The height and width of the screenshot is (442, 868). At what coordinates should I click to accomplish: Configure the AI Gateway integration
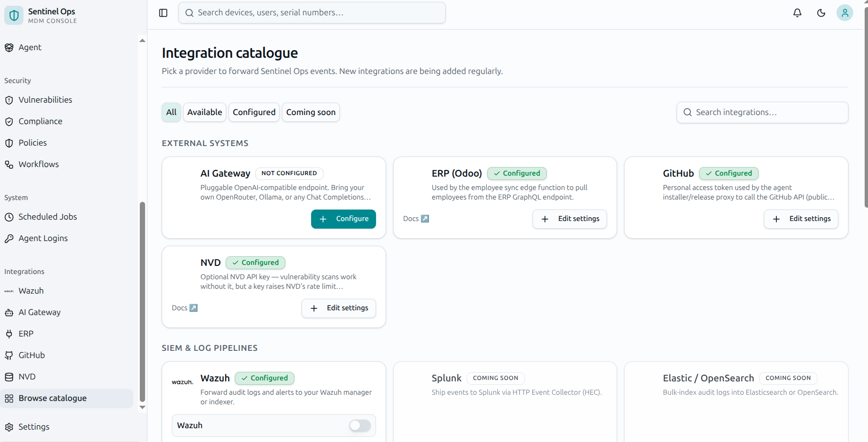click(344, 219)
